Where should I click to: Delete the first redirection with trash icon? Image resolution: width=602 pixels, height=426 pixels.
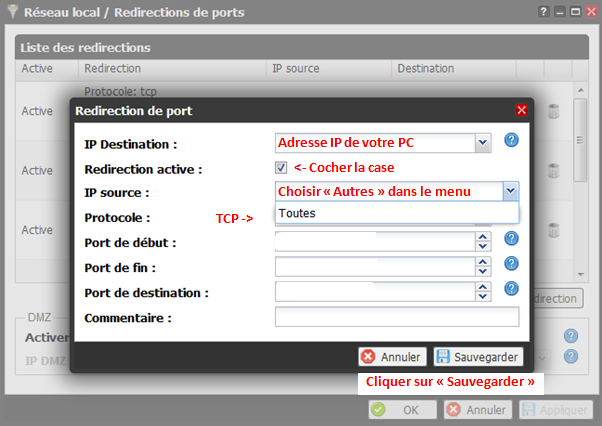553,111
